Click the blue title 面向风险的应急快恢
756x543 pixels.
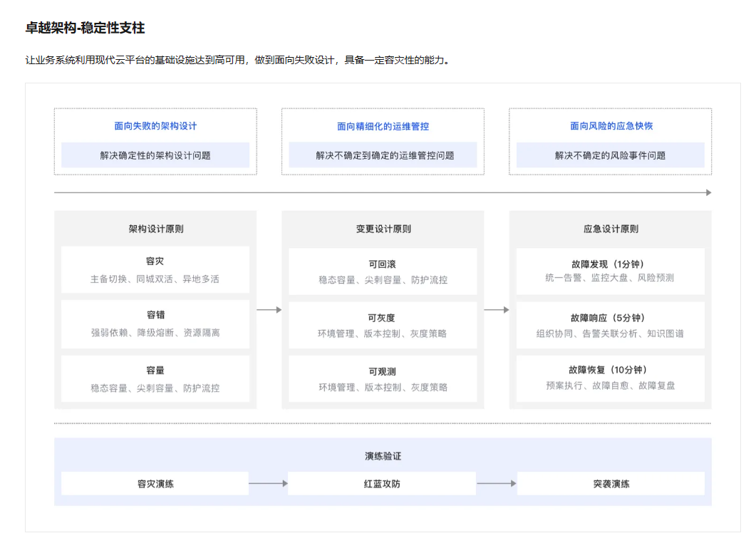(x=611, y=126)
